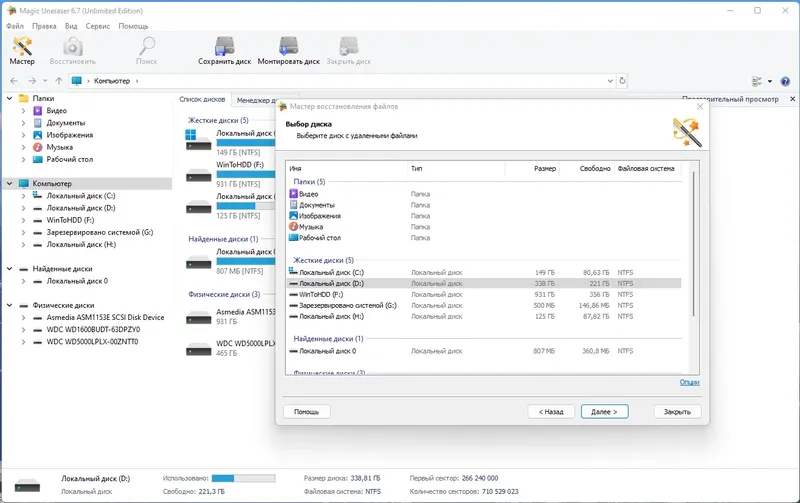Select Локальный диск (C:) in wizard list
Viewport: 800px width, 503px height.
(484, 272)
